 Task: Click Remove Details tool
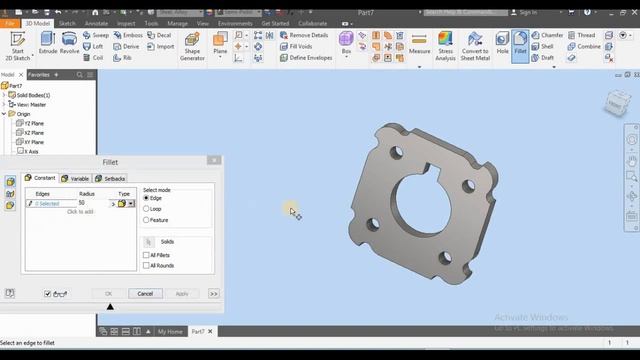(304, 35)
